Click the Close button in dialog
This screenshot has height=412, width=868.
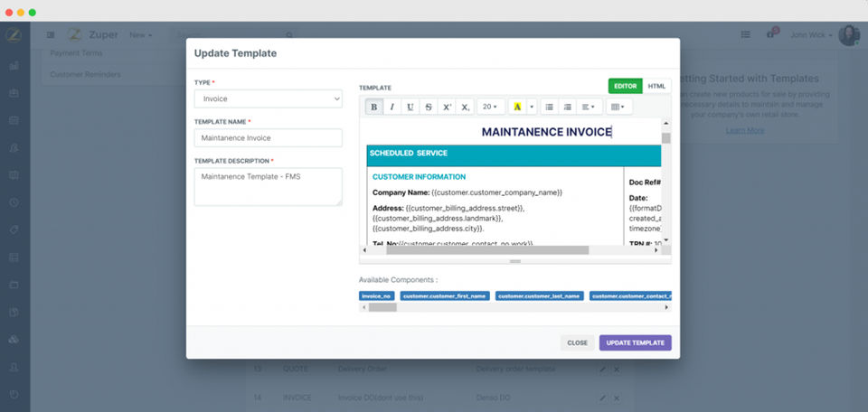(578, 342)
